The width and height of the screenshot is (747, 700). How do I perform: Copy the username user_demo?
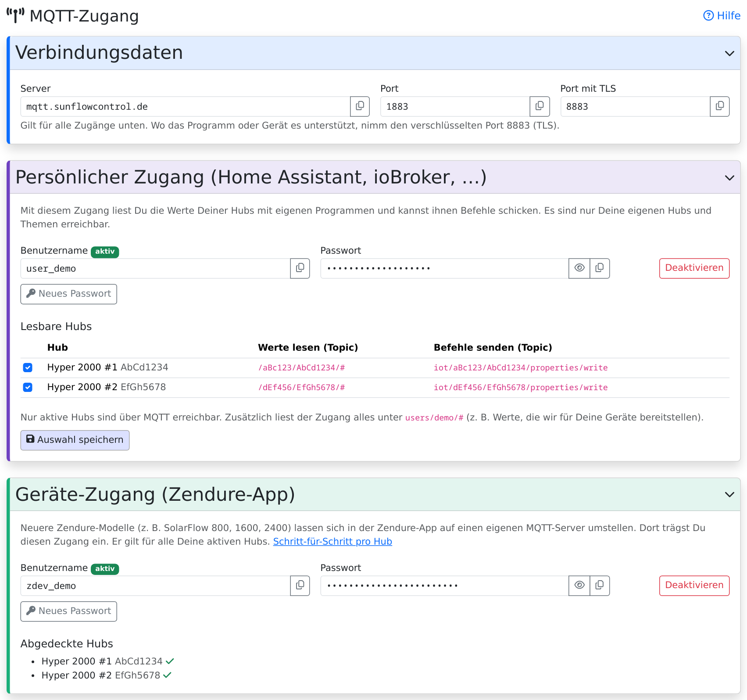point(300,268)
